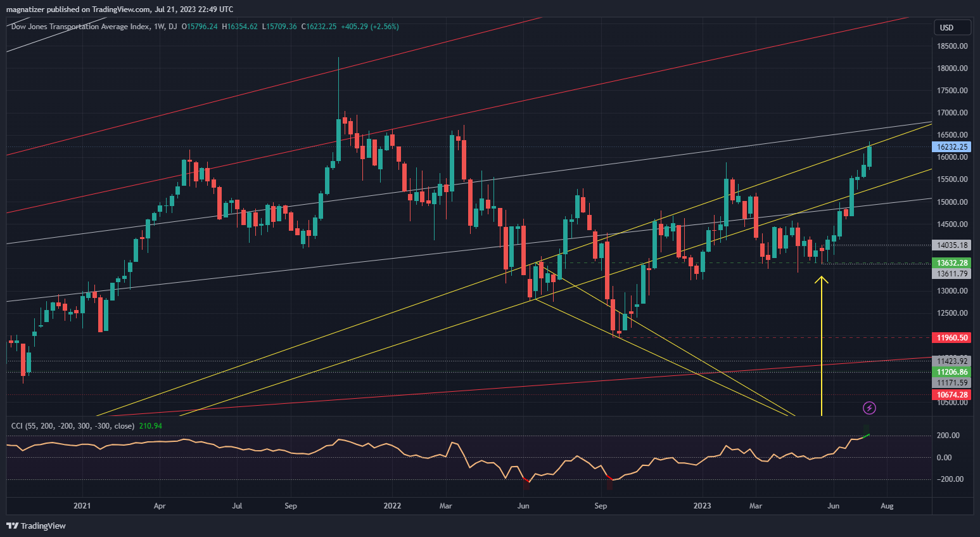Click the Apr label on the time axis
This screenshot has height=537, width=980.
pos(160,506)
